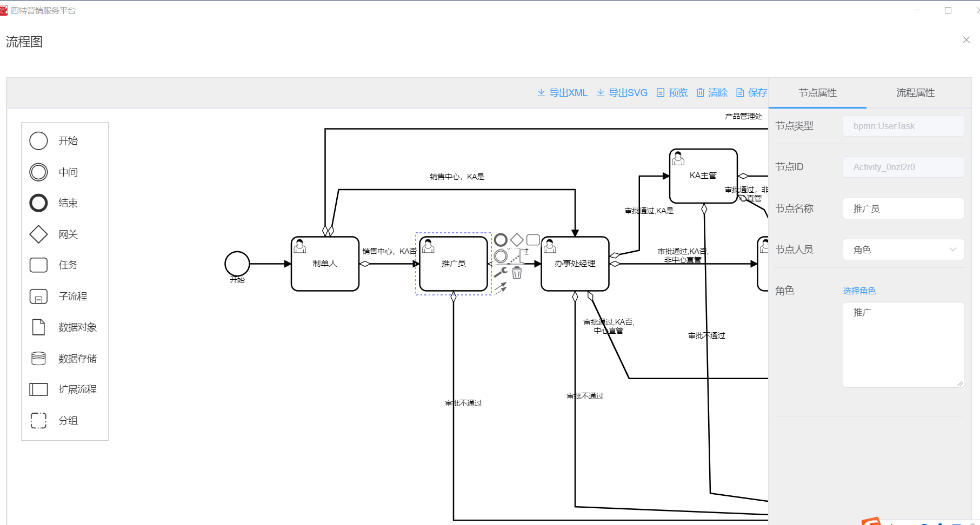Append end event from the 推广员 context pad
Screen dimensions: 980x525
pyautogui.click(x=501, y=240)
